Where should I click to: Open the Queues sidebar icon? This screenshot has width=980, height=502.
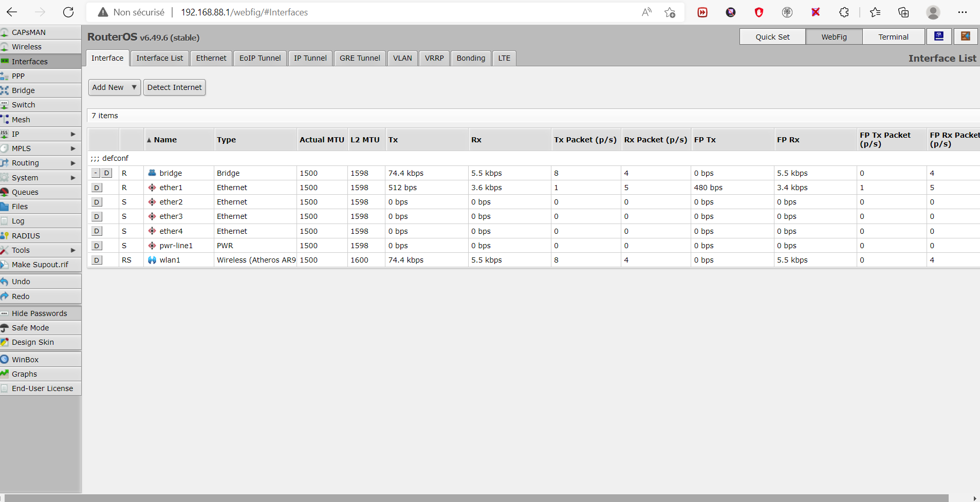pos(5,192)
